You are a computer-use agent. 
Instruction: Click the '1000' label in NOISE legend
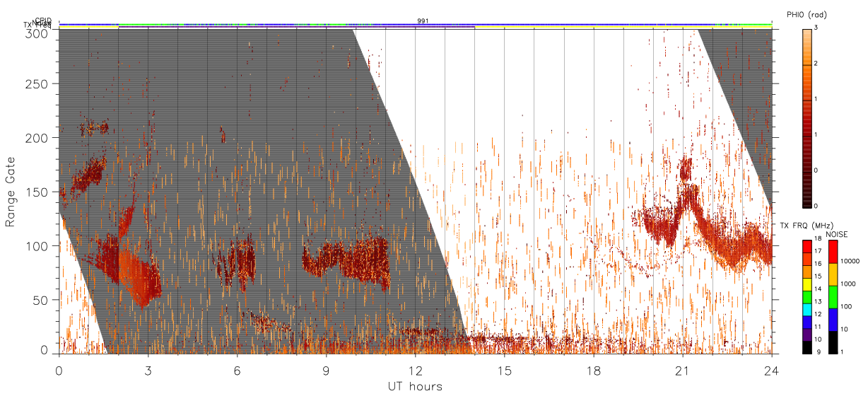pos(849,284)
